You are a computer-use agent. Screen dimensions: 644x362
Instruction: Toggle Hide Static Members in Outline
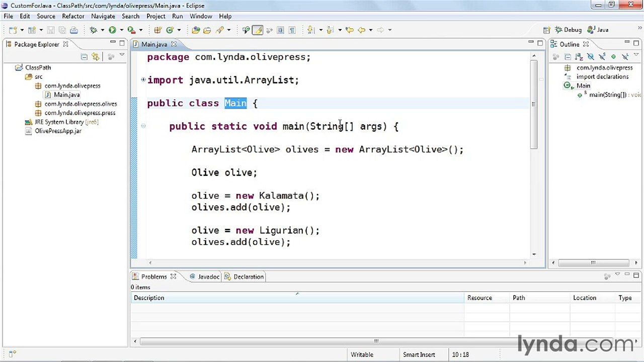pos(602,57)
